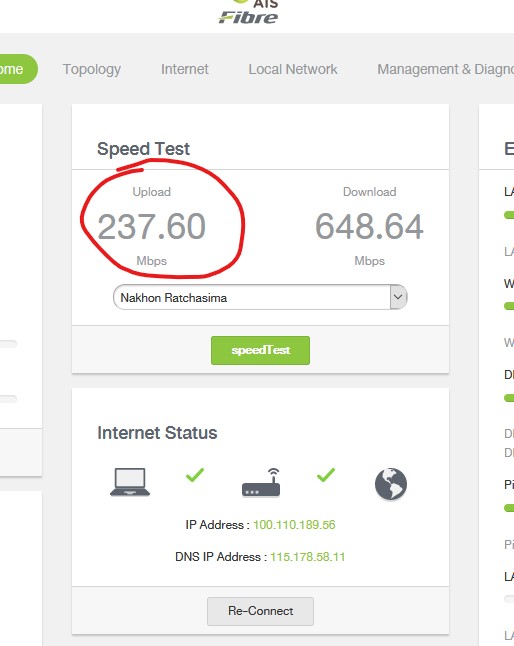Click the IP address 100.110.189.56
The image size is (514, 646).
pyautogui.click(x=294, y=524)
